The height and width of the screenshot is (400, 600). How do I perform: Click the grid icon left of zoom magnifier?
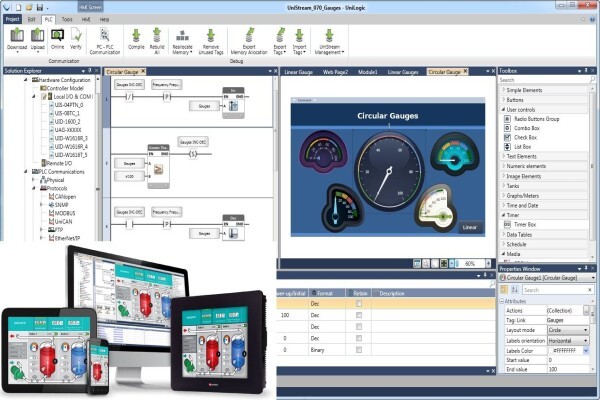pyautogui.click(x=417, y=263)
